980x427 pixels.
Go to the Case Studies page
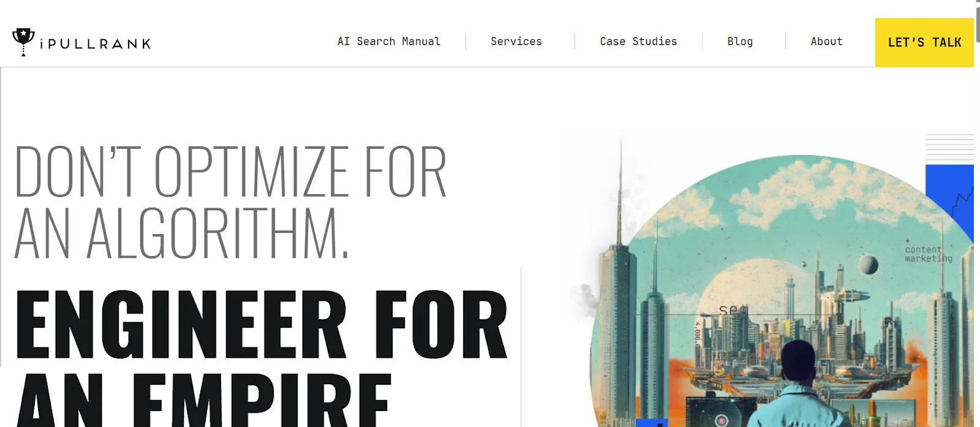[x=638, y=42]
